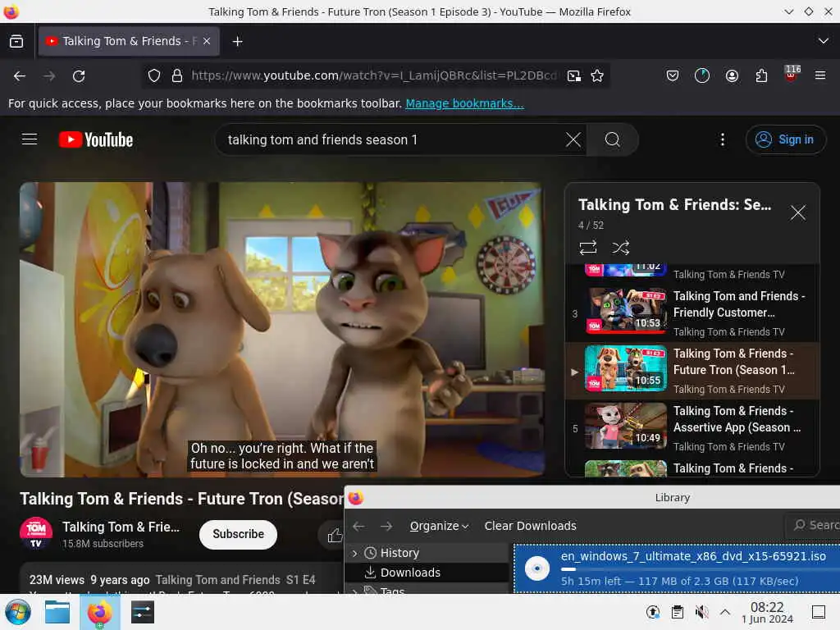Open Firefox downloads progress indicator
Screen dimensions: 840x630
pos(702,76)
